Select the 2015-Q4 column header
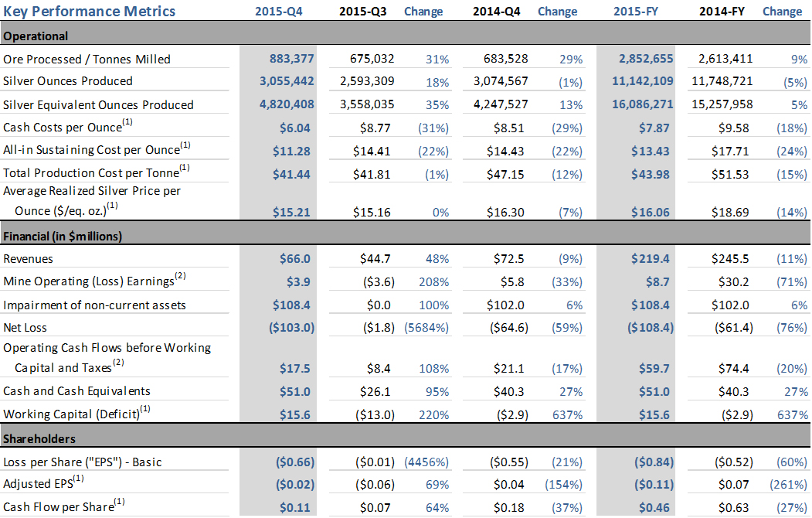 (x=279, y=12)
